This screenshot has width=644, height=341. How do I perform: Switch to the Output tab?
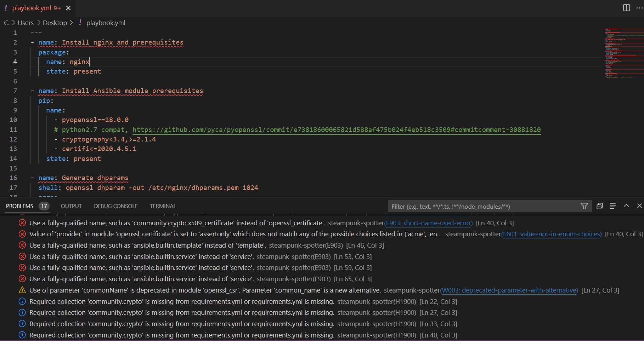71,206
